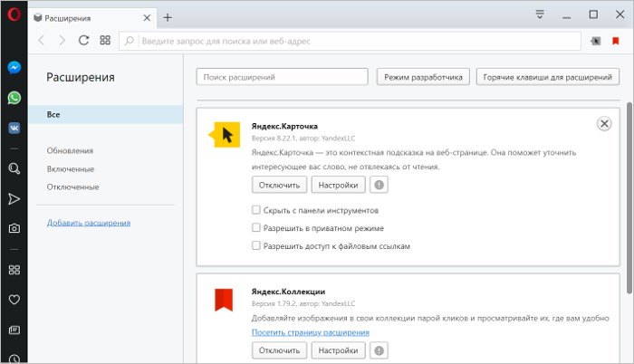
Task: Enable Скрыть с панели инструментов checkbox
Action: click(256, 210)
